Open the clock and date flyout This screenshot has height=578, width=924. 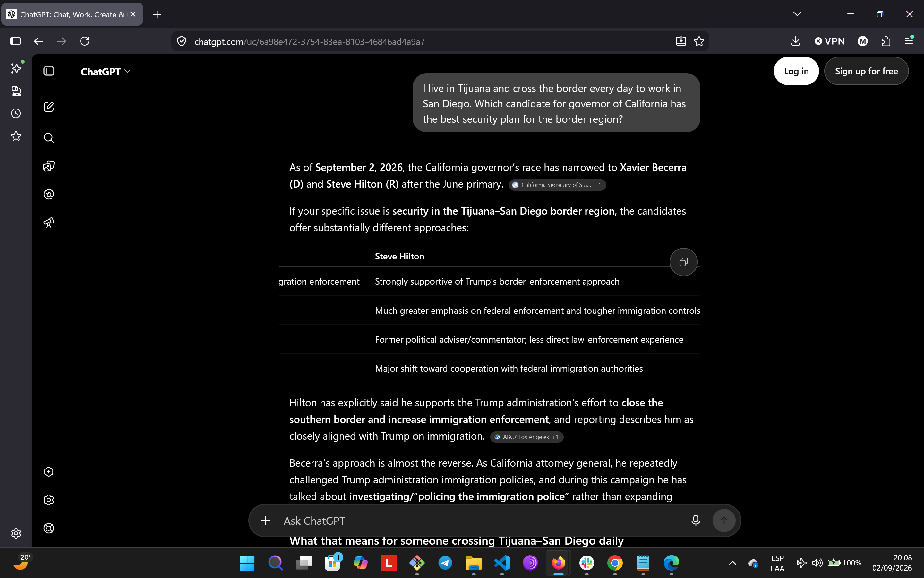coord(892,563)
